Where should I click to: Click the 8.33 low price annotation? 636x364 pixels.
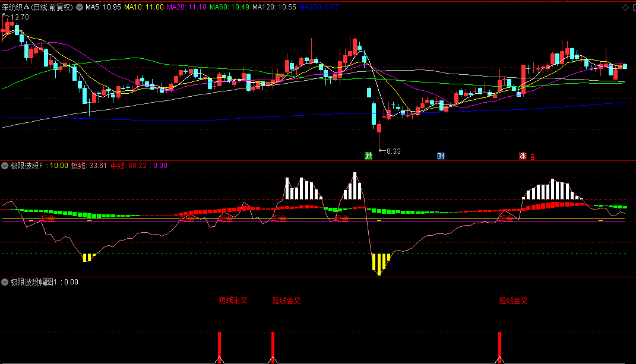coord(394,151)
